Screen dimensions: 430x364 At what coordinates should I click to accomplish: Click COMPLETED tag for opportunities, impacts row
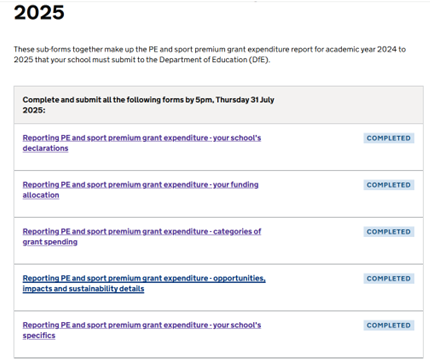click(x=389, y=278)
